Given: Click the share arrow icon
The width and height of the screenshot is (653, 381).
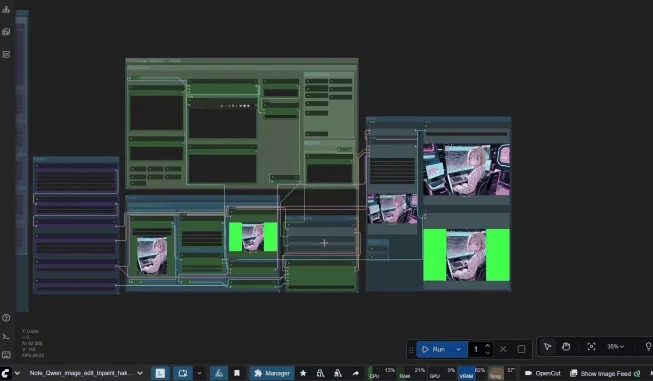Looking at the screenshot, I should click(356, 373).
